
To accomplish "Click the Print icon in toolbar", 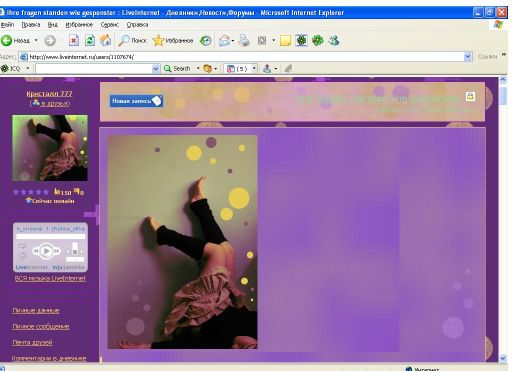I will pyautogui.click(x=244, y=41).
